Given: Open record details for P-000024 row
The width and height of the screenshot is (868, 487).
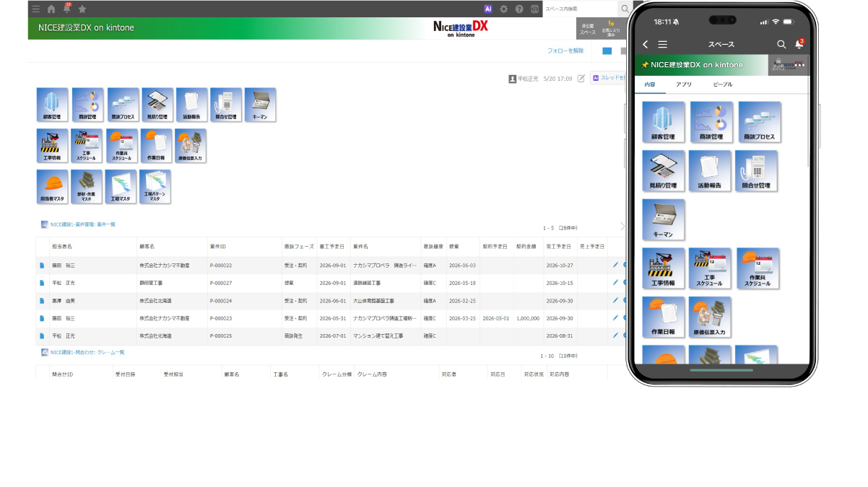Looking at the screenshot, I should click(x=42, y=300).
